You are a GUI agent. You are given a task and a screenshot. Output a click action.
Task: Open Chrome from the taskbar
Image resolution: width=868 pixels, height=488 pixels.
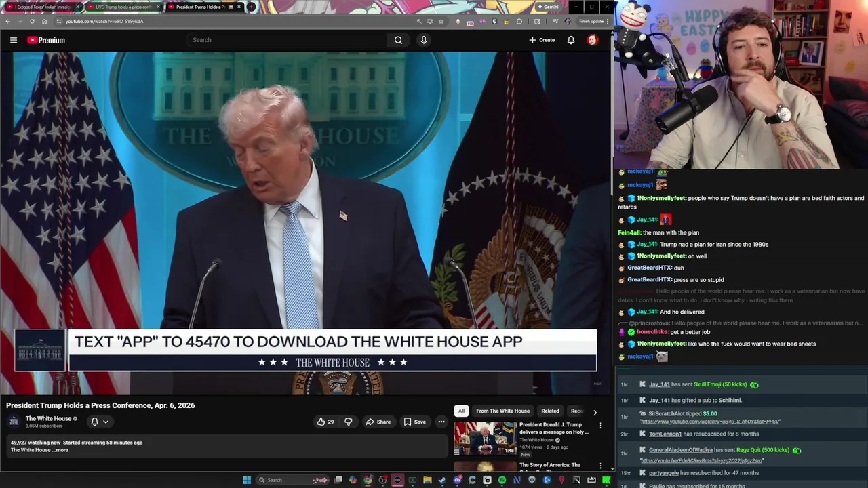tap(368, 480)
